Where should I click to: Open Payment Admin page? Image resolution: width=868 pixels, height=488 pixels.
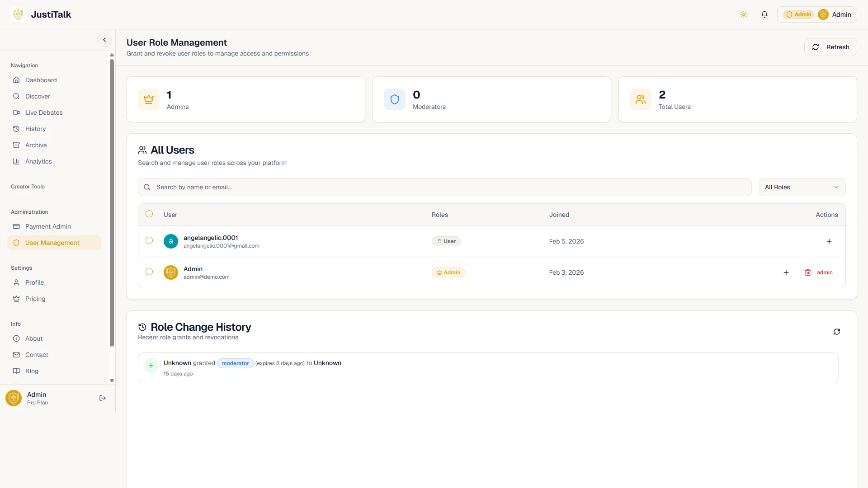pos(54,226)
